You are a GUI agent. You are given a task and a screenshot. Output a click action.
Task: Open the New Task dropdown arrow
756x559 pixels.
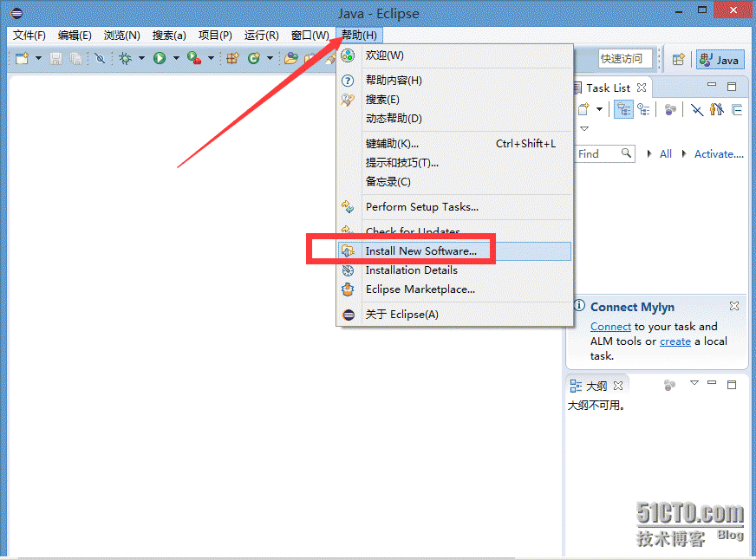coord(599,109)
